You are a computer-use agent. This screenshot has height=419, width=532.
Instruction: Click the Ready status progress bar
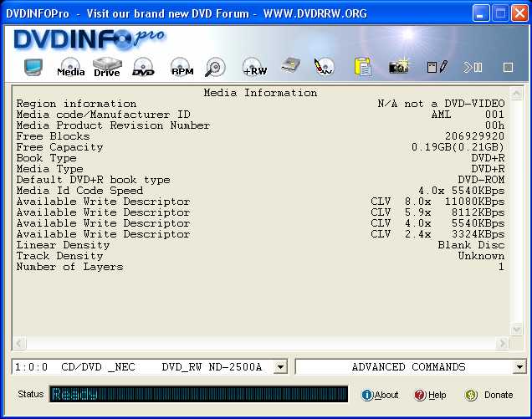[x=199, y=394]
